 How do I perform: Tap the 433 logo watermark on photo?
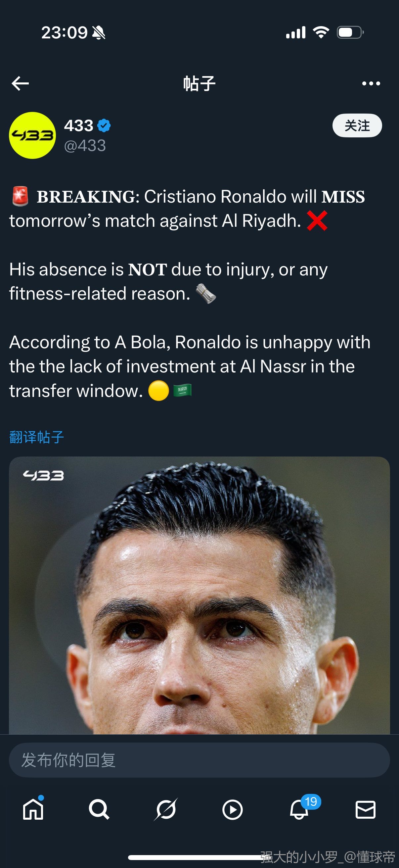point(43,475)
